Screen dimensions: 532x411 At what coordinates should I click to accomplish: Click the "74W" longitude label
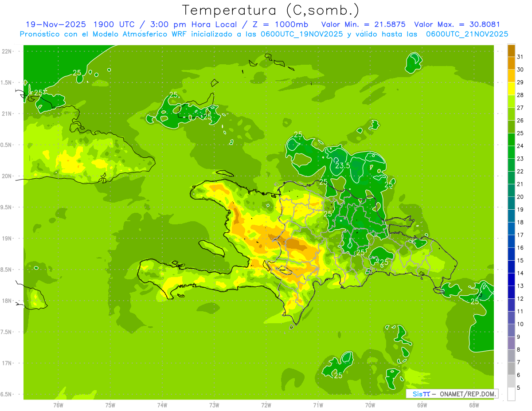(x=162, y=405)
